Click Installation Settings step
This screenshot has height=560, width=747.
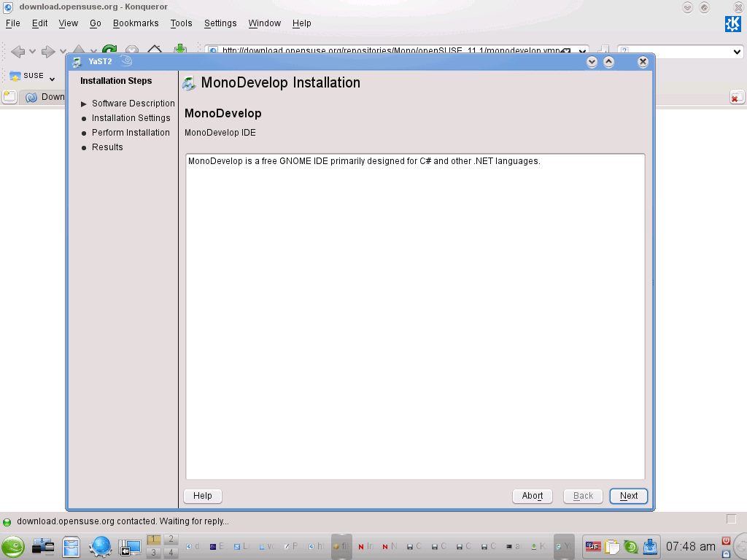coord(131,118)
